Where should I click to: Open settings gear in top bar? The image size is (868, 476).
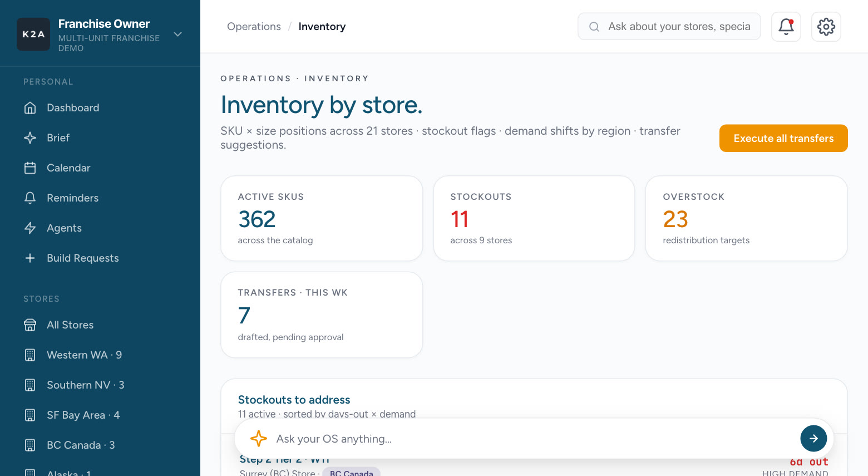click(x=826, y=27)
